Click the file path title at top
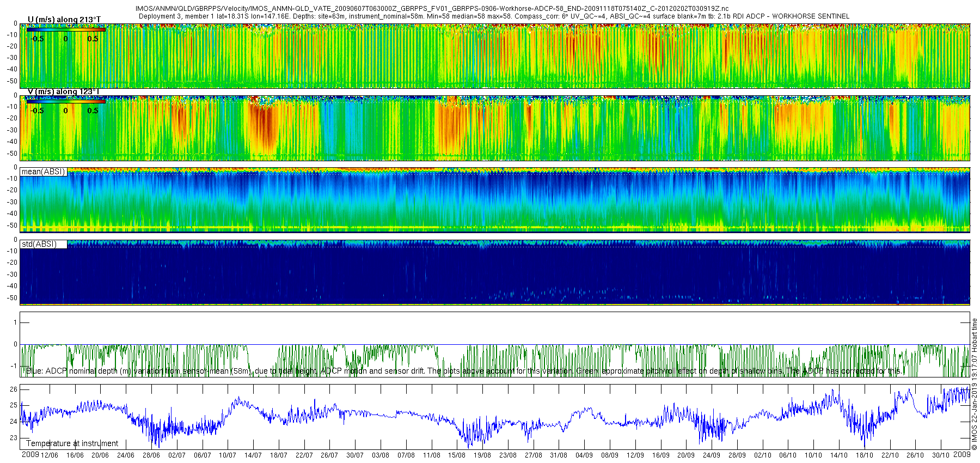The height and width of the screenshot is (463, 980). (x=432, y=9)
